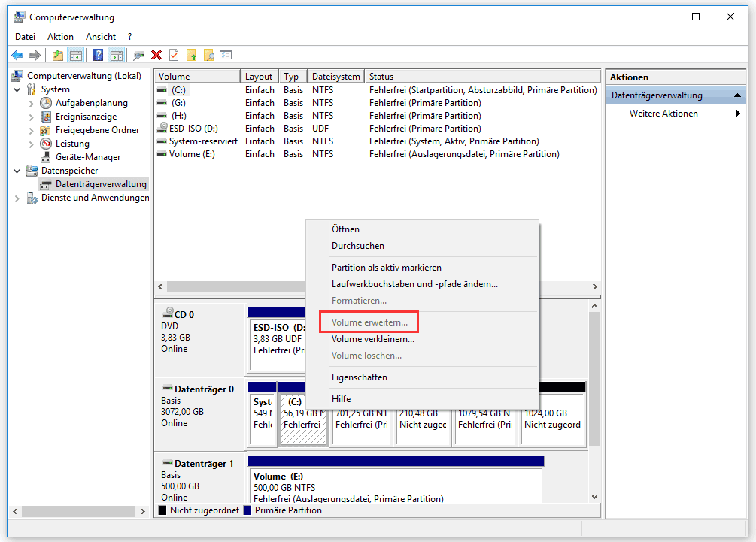Expand the Leistung node
756x542 pixels.
coord(32,144)
